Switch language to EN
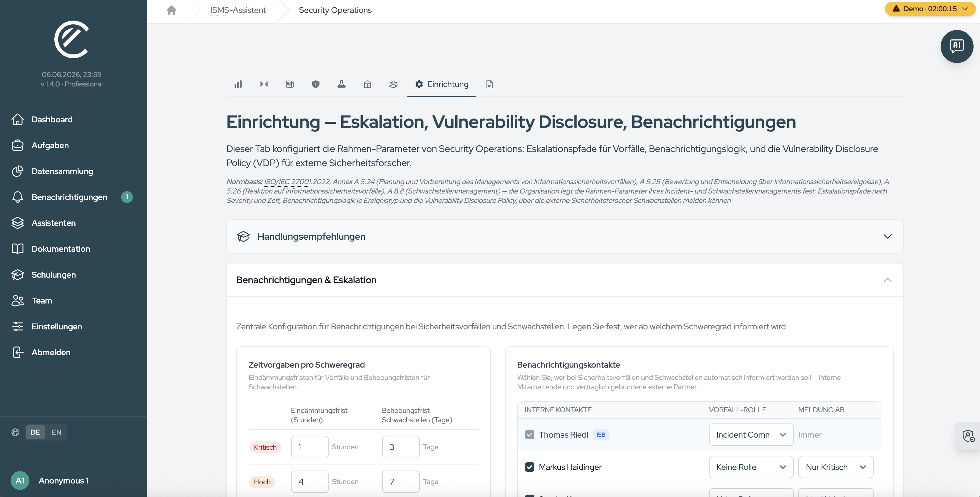 56,432
